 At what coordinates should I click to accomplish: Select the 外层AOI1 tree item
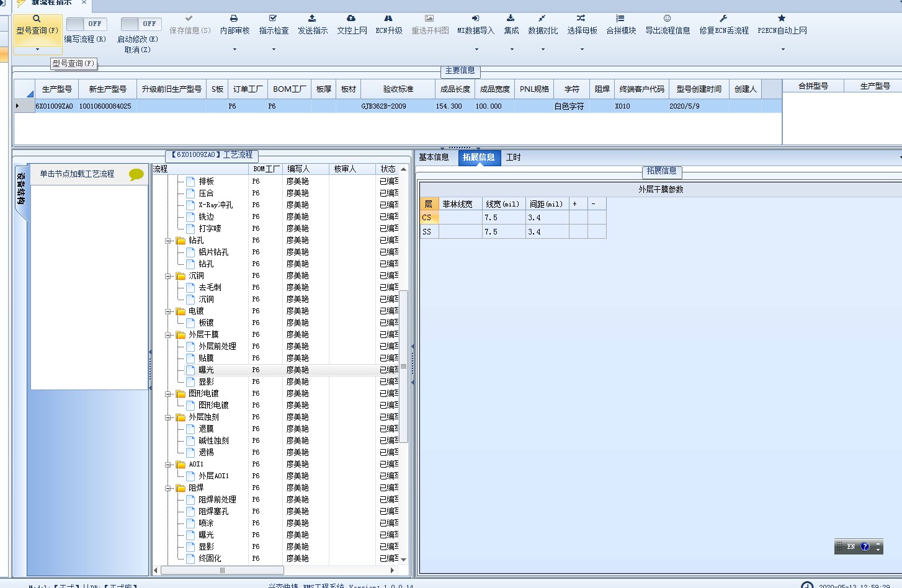(213, 476)
